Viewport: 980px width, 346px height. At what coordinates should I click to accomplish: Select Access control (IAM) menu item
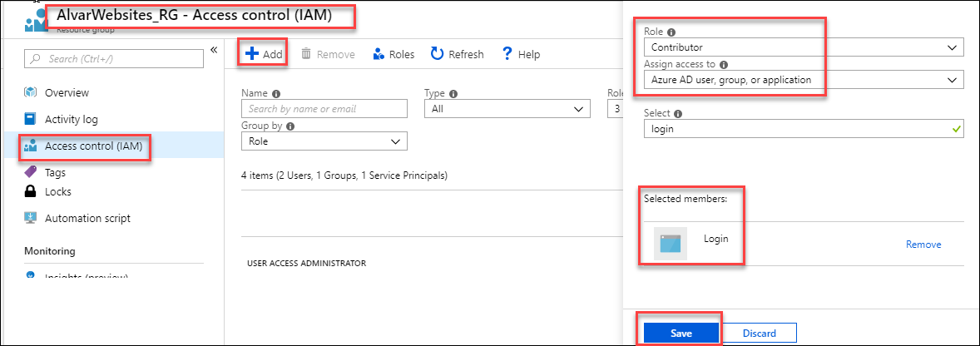pos(94,146)
